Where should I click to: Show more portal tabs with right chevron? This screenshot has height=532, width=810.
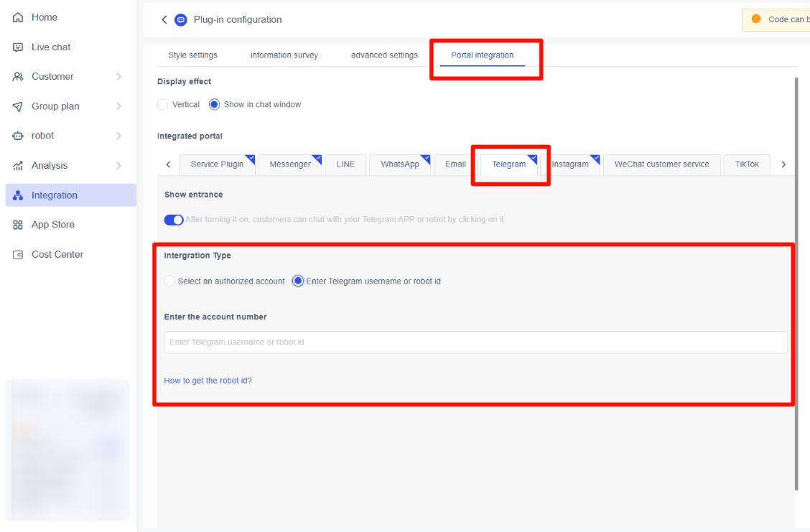pos(783,164)
